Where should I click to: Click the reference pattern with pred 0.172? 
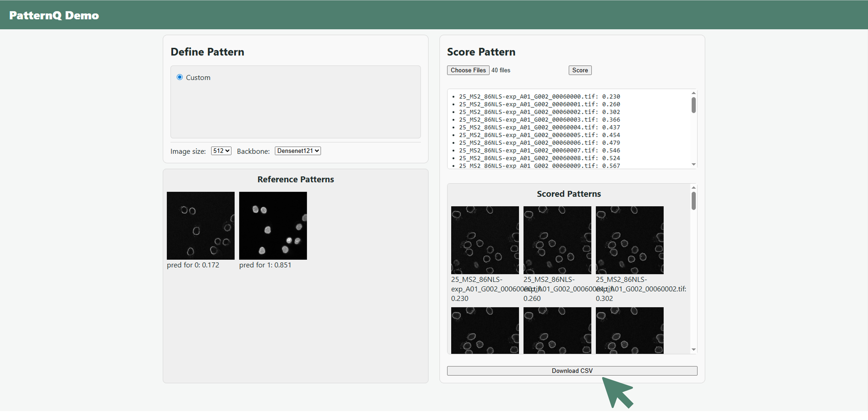tap(200, 226)
